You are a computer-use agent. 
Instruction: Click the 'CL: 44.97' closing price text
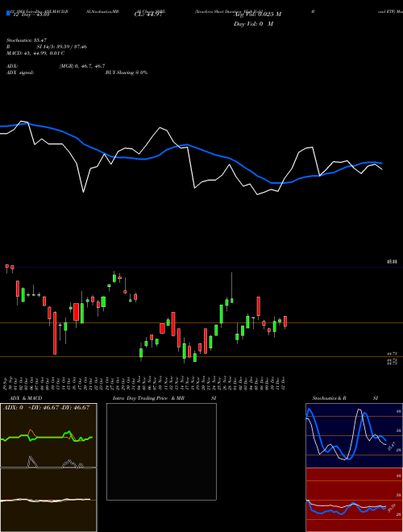pos(148,15)
